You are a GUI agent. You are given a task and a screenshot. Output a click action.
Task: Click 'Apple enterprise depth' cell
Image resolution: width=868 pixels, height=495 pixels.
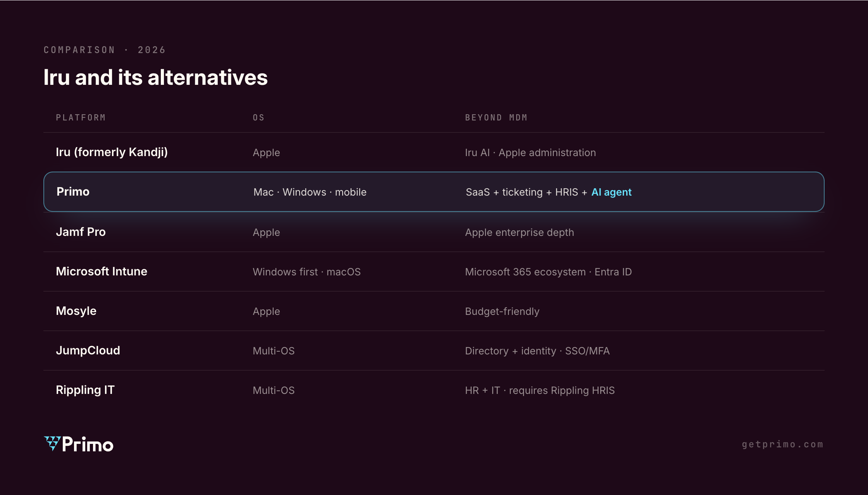click(x=519, y=233)
